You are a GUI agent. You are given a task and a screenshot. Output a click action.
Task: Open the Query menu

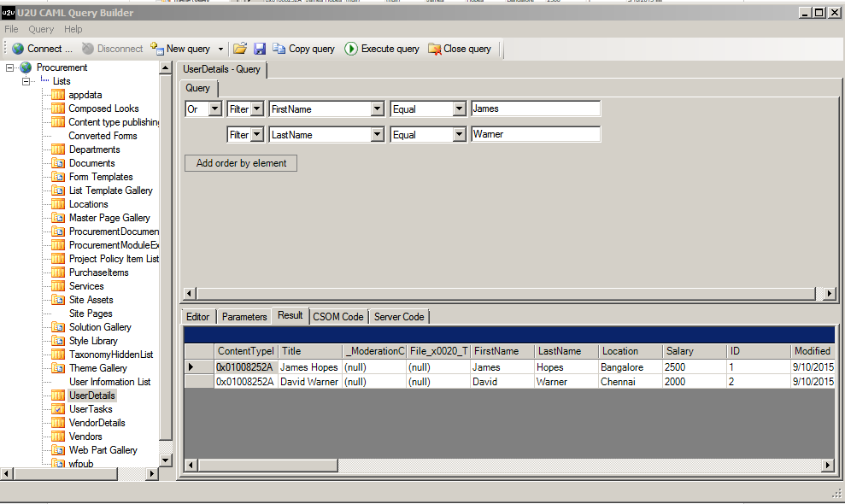coord(41,29)
